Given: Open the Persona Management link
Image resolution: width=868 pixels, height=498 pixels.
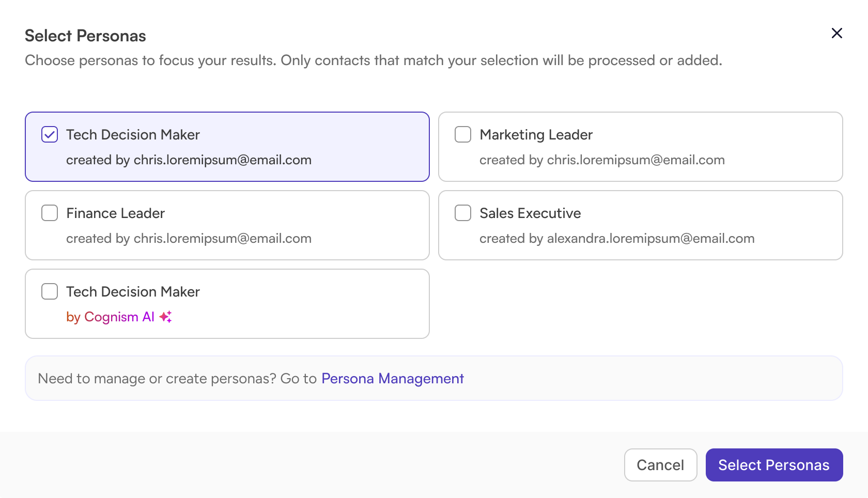Looking at the screenshot, I should point(393,379).
